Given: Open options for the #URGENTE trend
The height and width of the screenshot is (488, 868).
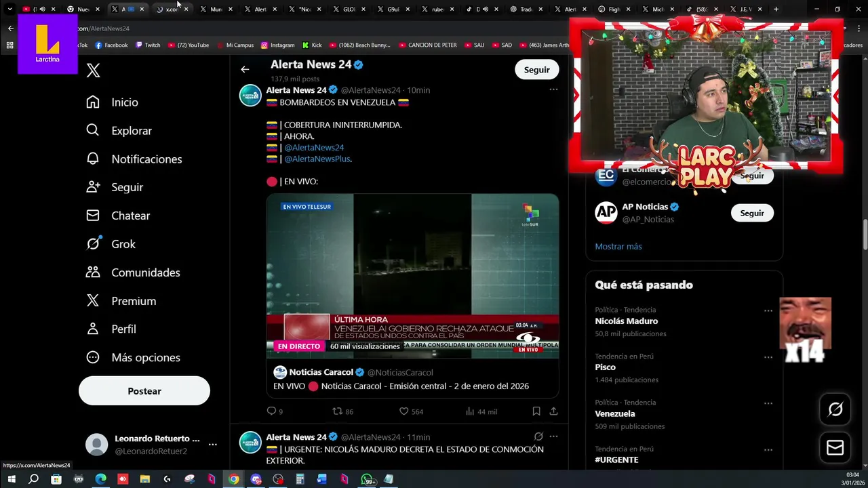Looking at the screenshot, I should (768, 449).
